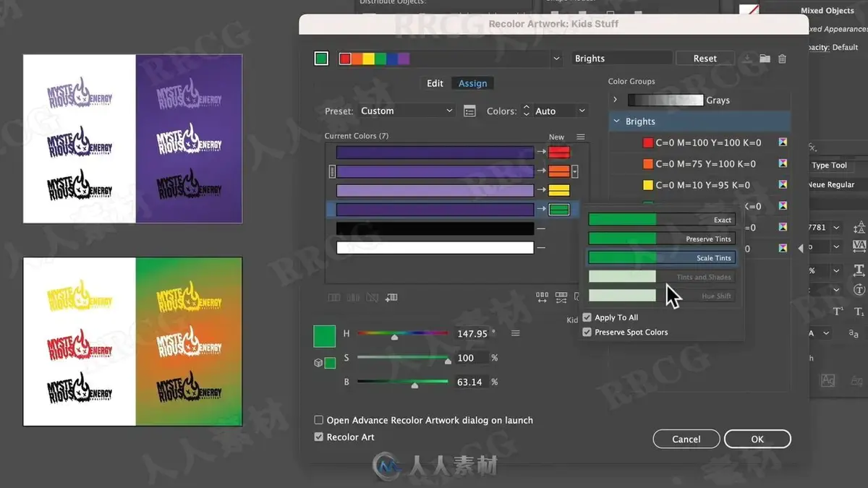Click the randomly change saturation and brightness icon
Viewport: 868px width, 488px height.
pyautogui.click(x=561, y=297)
